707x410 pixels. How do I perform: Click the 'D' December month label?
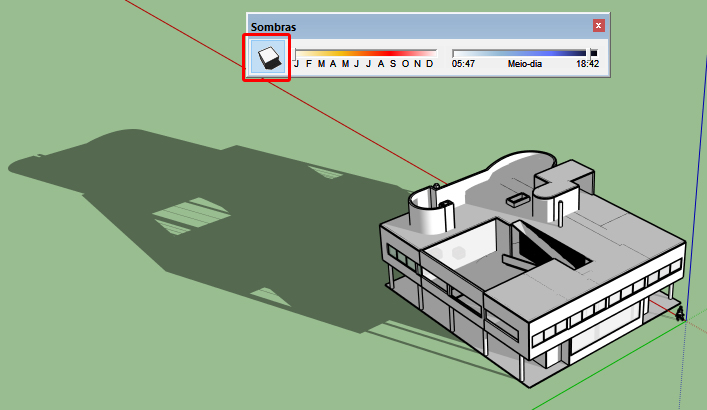(430, 64)
